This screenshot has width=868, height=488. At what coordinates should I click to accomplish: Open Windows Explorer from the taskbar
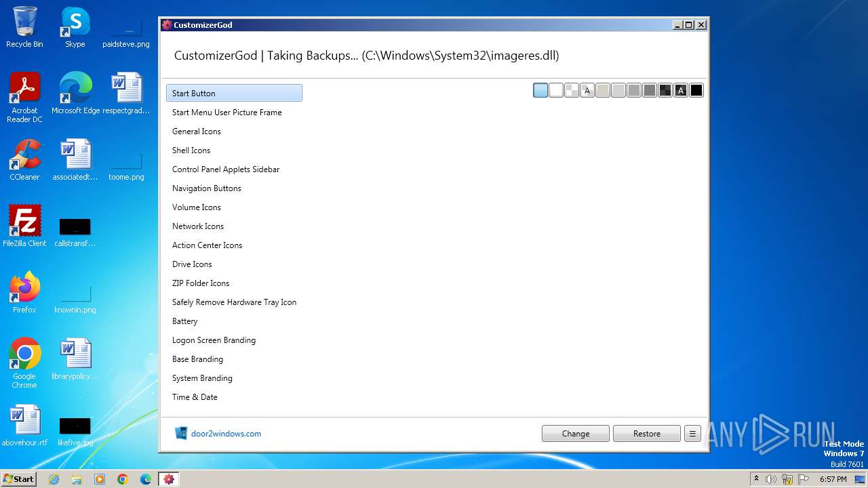point(77,479)
